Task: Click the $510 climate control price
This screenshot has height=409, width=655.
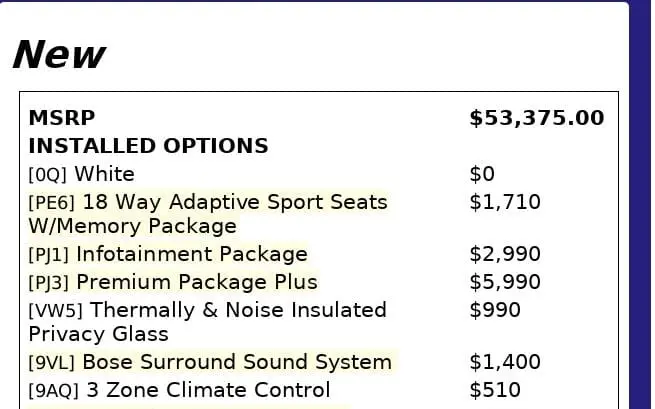Action: tap(495, 390)
